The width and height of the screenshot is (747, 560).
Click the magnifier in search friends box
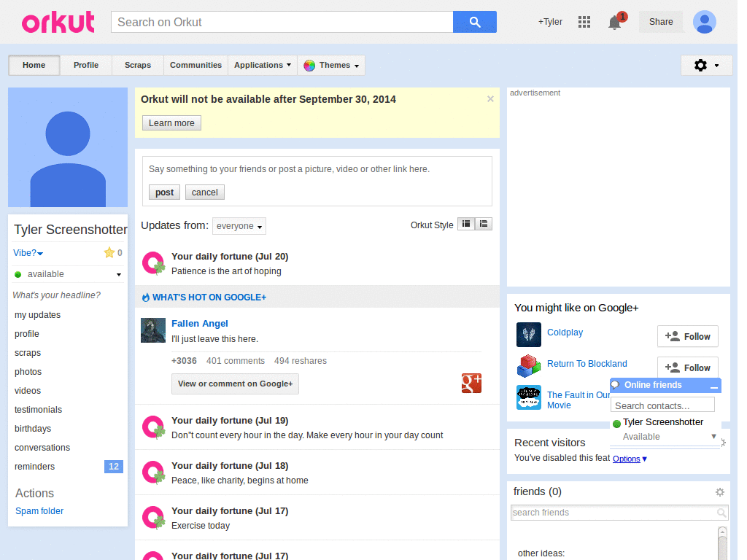pos(721,513)
